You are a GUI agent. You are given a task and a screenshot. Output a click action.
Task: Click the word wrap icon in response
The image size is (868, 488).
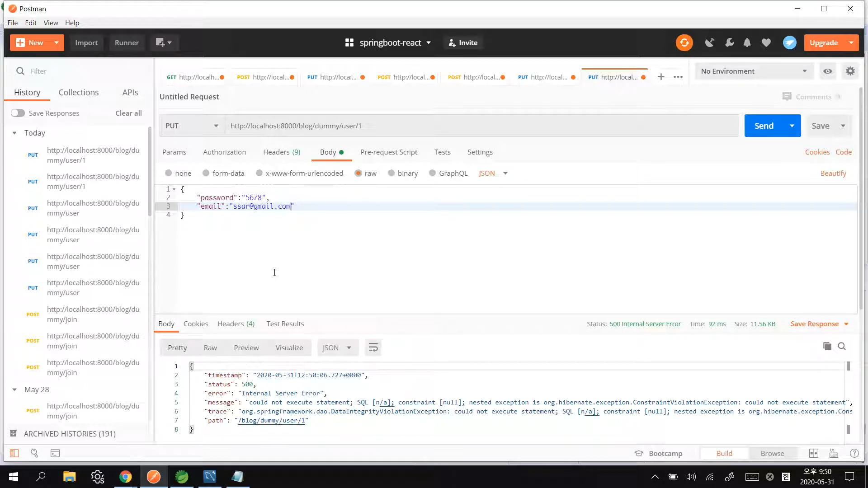(x=373, y=347)
